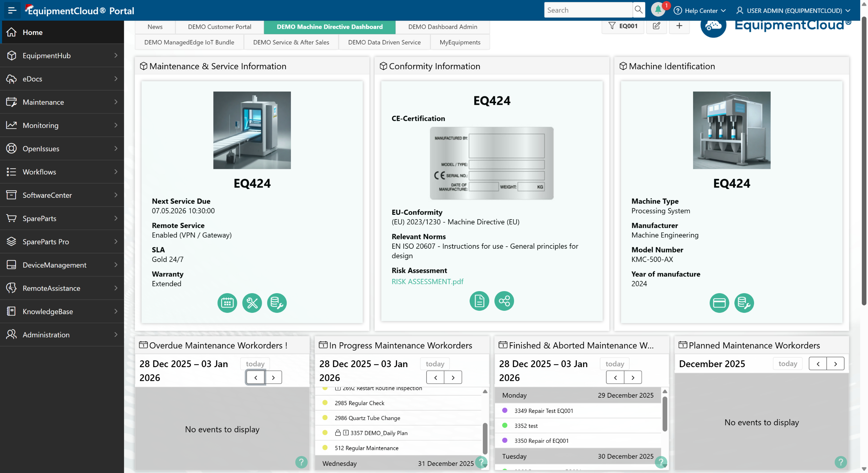The image size is (868, 473).
Task: Click today button in Planned Workorders
Action: [787, 364]
